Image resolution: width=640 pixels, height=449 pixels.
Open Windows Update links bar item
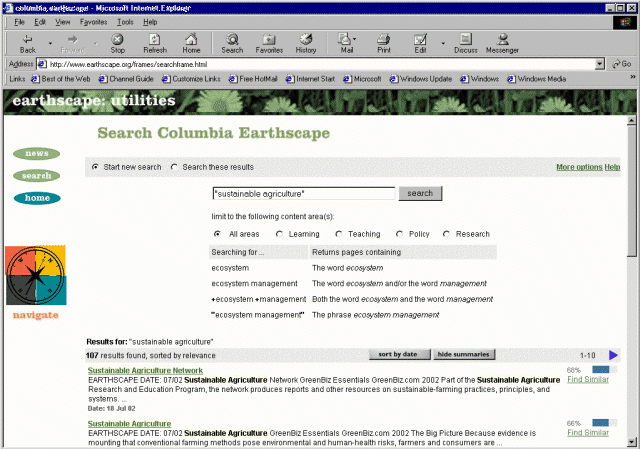click(421, 79)
